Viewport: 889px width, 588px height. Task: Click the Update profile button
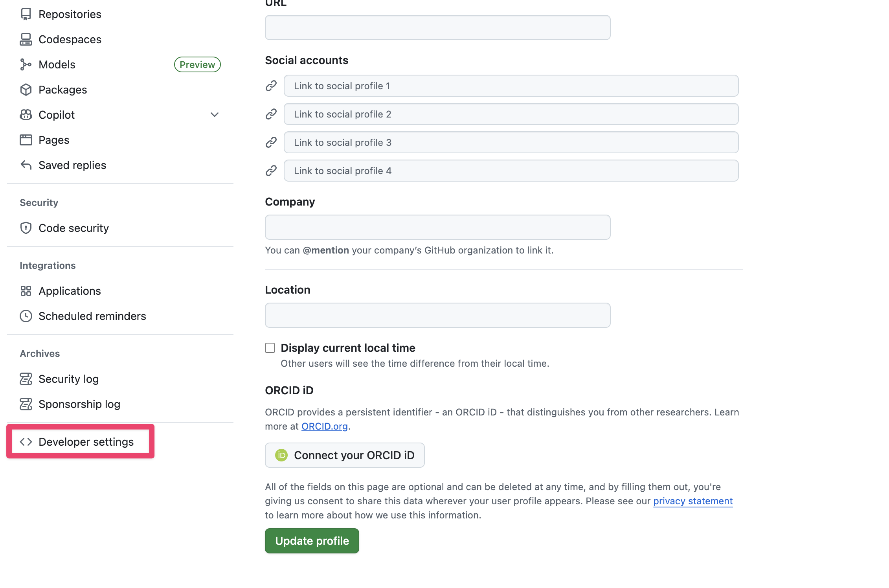pos(312,541)
